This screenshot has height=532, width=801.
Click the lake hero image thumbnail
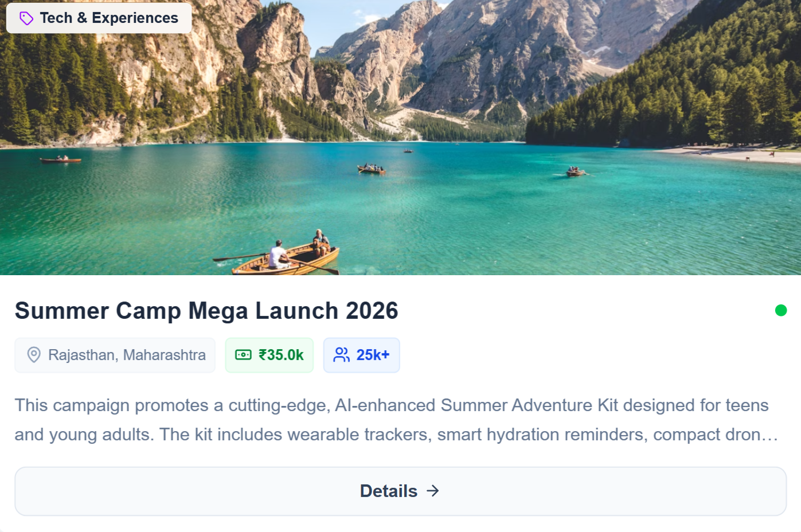400,138
